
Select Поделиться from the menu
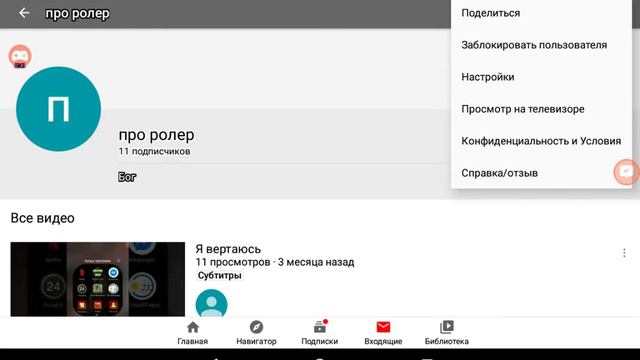[541, 13]
